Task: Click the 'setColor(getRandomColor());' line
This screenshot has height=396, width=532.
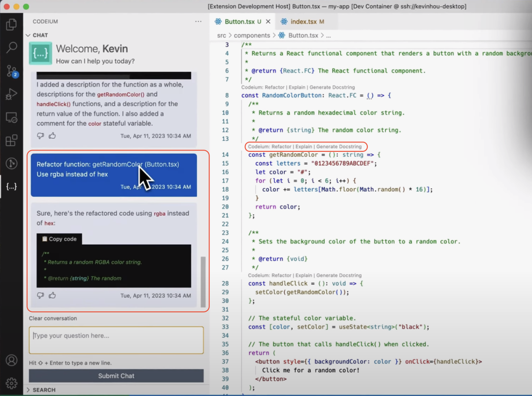Action: tap(302, 292)
